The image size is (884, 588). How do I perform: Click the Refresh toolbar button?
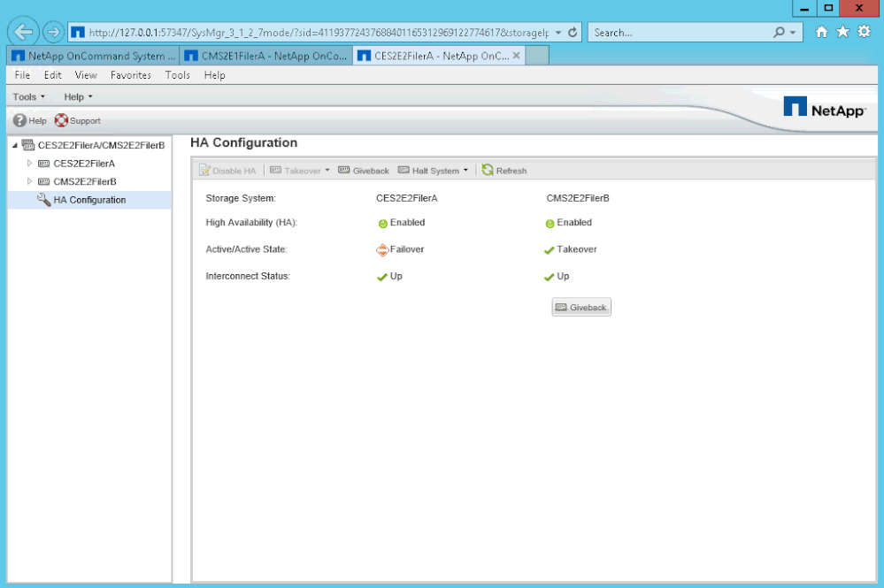504,170
